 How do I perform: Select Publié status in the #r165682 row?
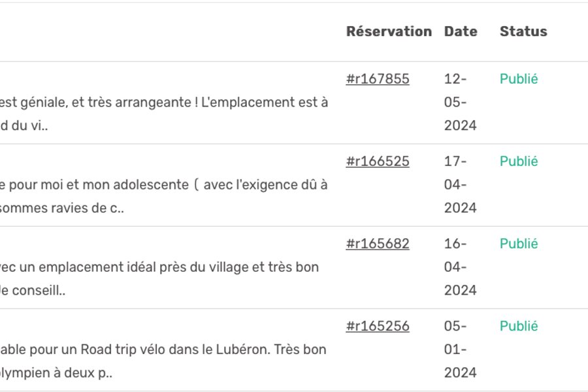tap(519, 244)
